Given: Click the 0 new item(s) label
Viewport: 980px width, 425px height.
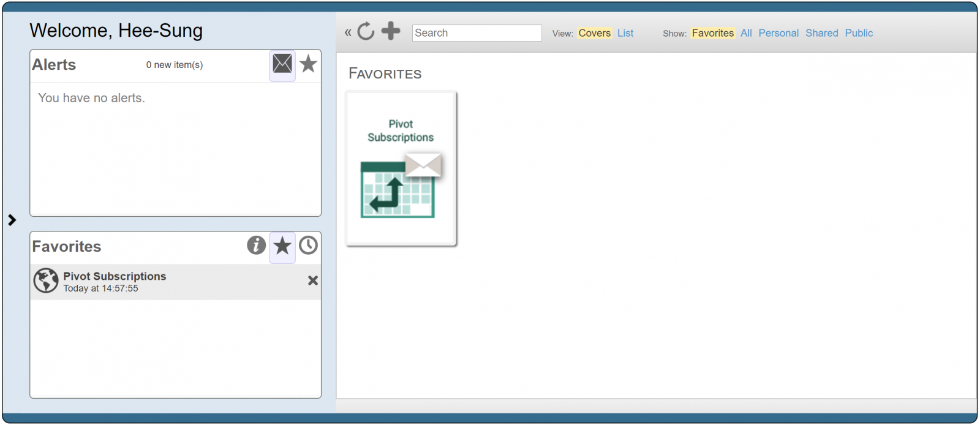Looking at the screenshot, I should (x=175, y=65).
